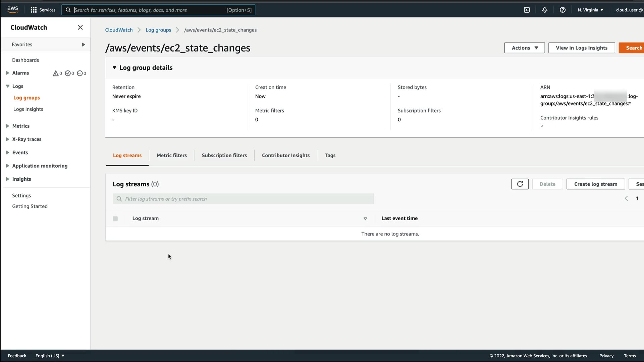Expand the Metrics section in sidebar
This screenshot has height=362, width=644.
click(8, 126)
